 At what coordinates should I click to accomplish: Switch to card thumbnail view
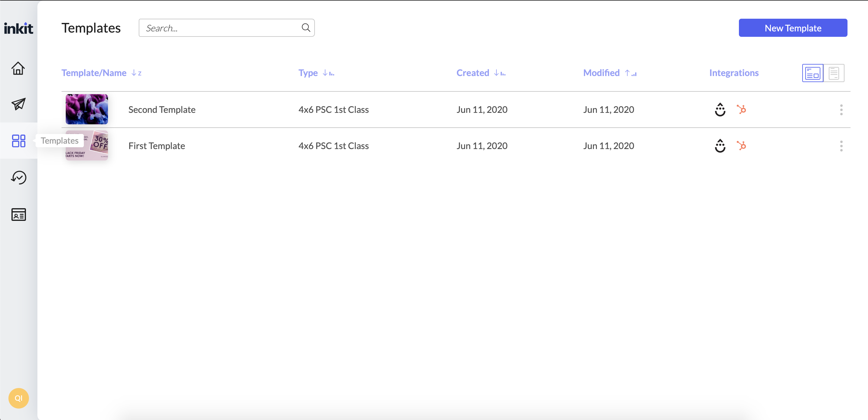813,73
